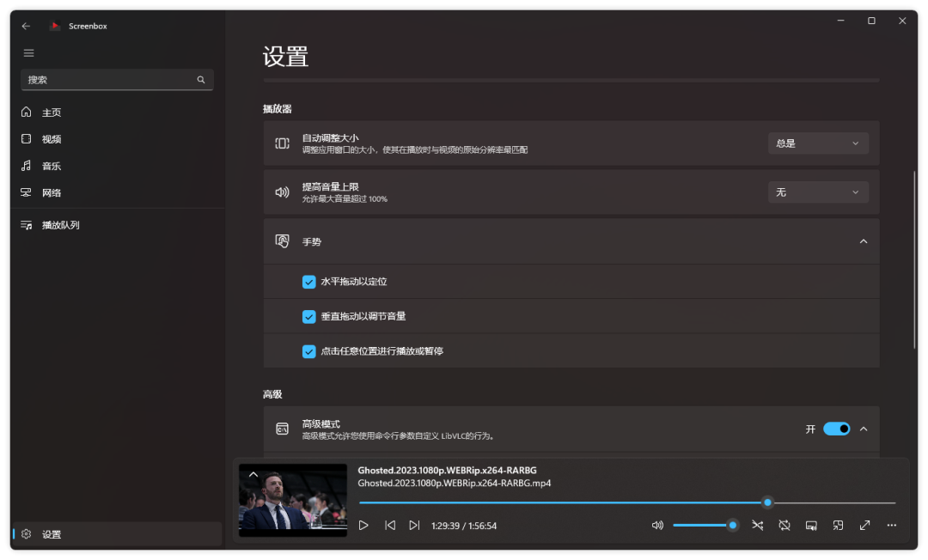This screenshot has width=928, height=560.
Task: Uncheck 垂直拖动以调节音量 checkbox
Action: click(x=309, y=317)
